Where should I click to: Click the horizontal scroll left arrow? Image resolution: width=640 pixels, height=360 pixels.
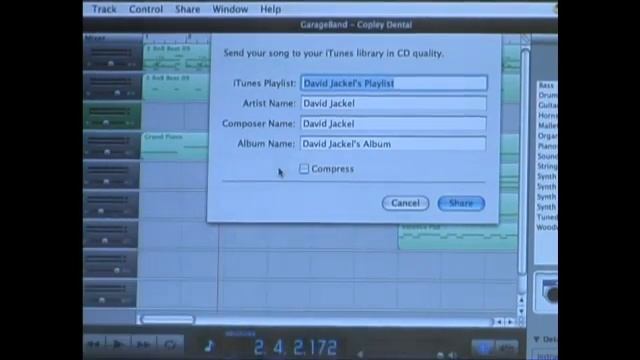499,322
